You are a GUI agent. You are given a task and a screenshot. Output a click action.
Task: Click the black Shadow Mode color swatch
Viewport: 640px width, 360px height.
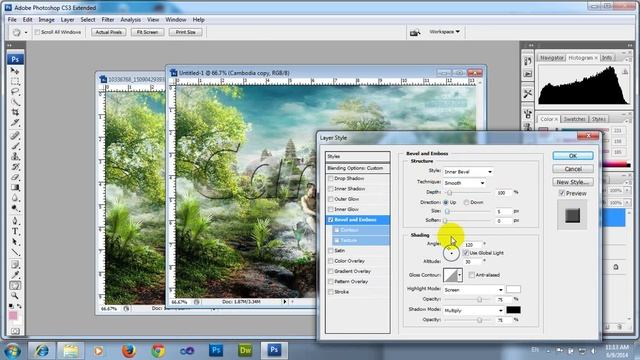(513, 310)
